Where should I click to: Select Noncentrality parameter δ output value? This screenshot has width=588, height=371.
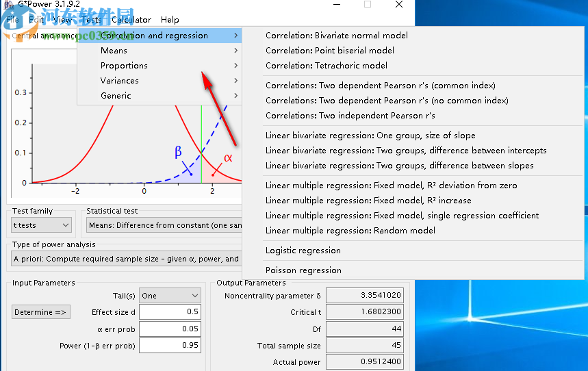pyautogui.click(x=364, y=295)
